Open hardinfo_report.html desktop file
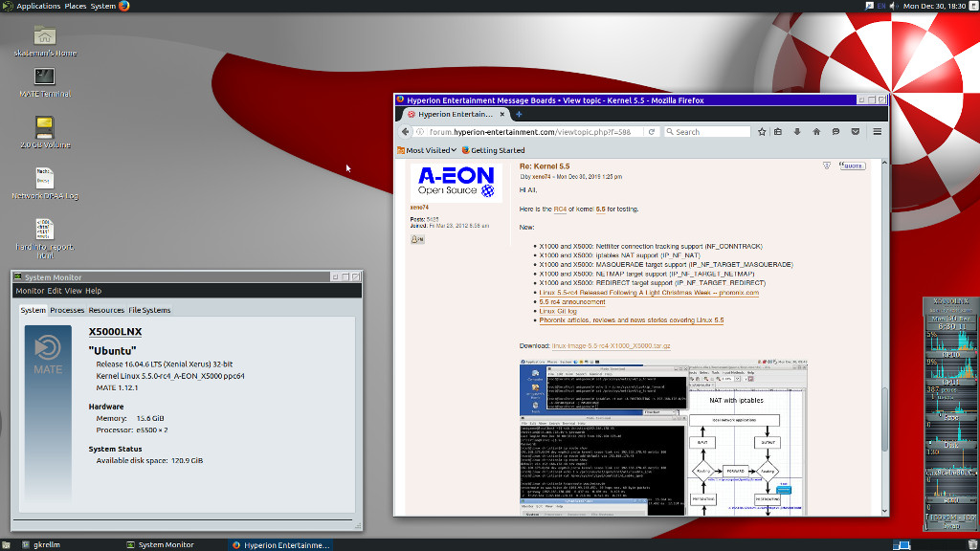The height and width of the screenshot is (551, 980). click(44, 238)
